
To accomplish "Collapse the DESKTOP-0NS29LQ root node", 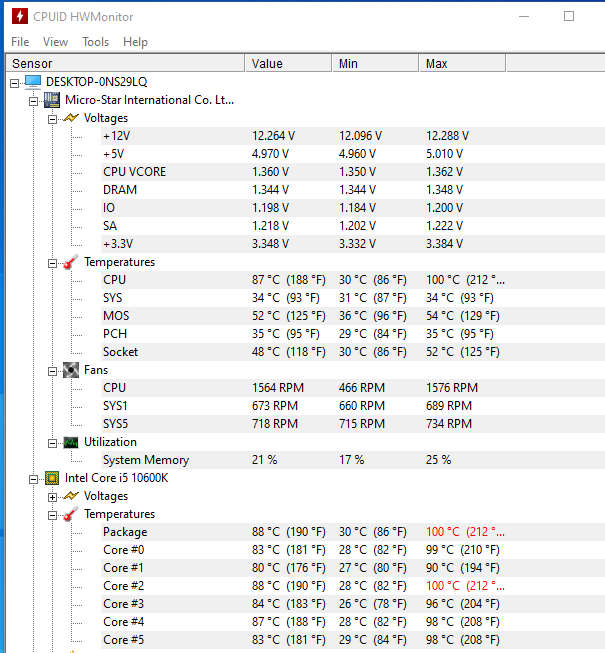I will pyautogui.click(x=14, y=83).
